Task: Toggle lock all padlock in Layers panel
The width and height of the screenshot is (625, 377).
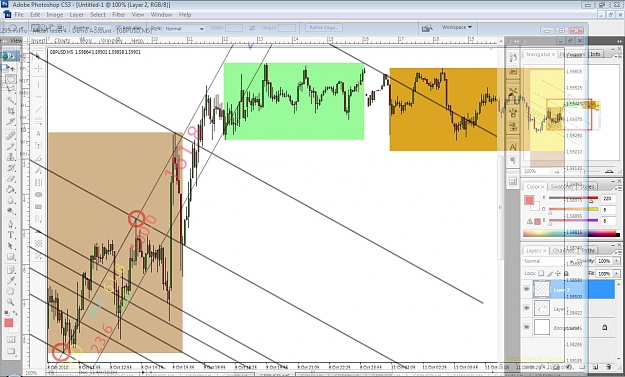Action: click(x=566, y=273)
